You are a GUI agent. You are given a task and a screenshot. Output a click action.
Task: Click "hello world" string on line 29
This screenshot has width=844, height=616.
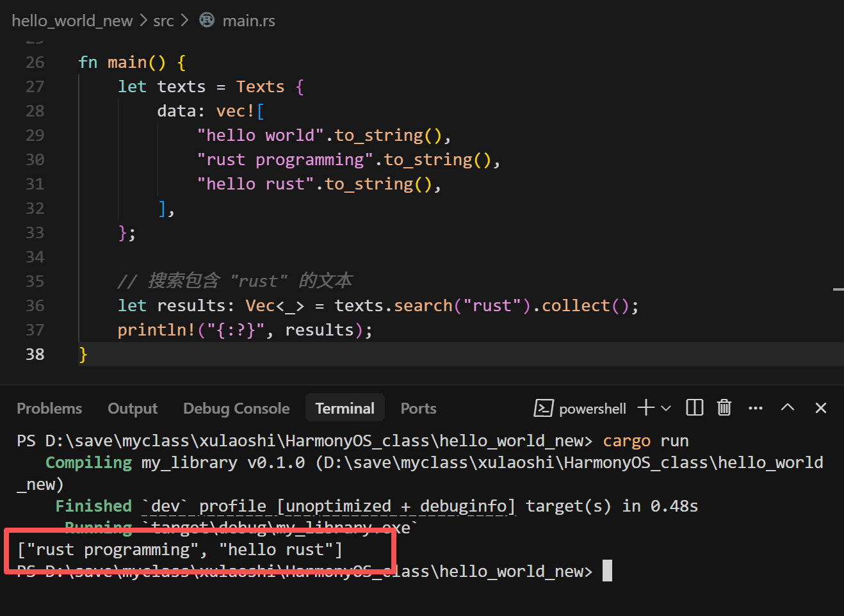tap(261, 135)
